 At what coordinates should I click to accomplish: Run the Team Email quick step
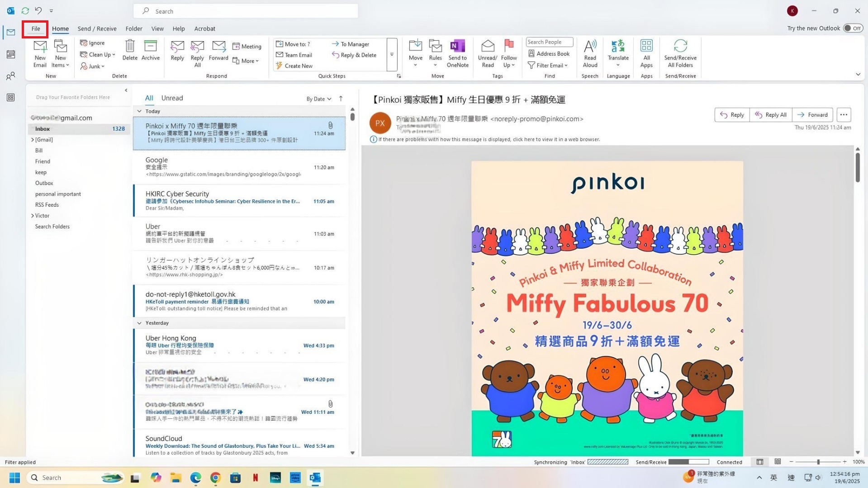coord(294,55)
